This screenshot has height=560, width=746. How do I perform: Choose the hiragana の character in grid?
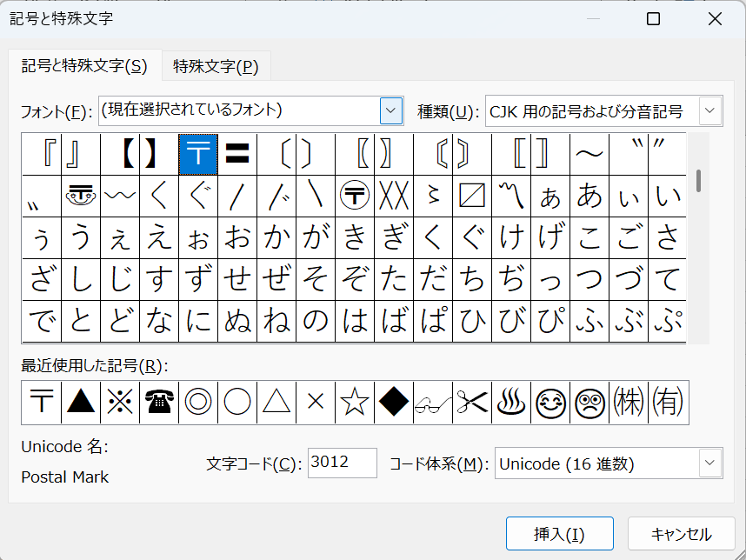[x=316, y=321]
